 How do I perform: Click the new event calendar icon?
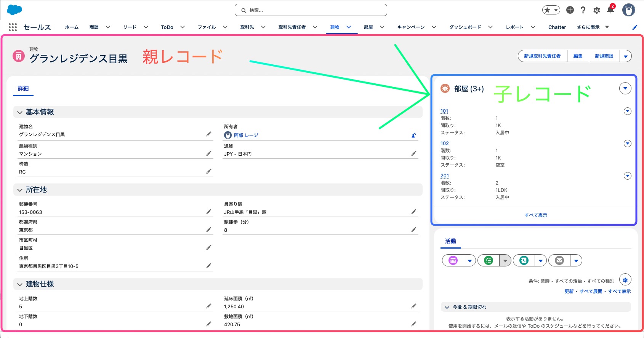click(x=453, y=260)
